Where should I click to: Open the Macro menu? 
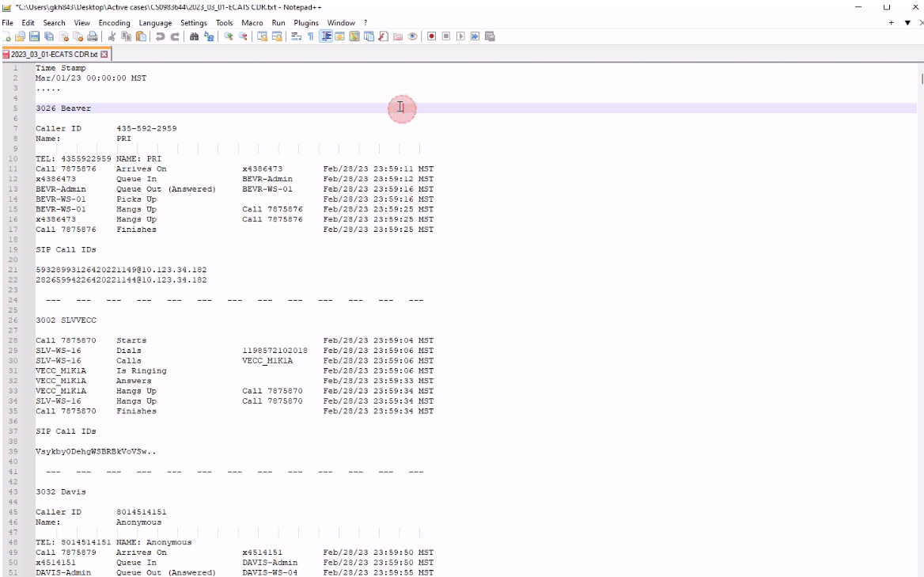[x=252, y=23]
